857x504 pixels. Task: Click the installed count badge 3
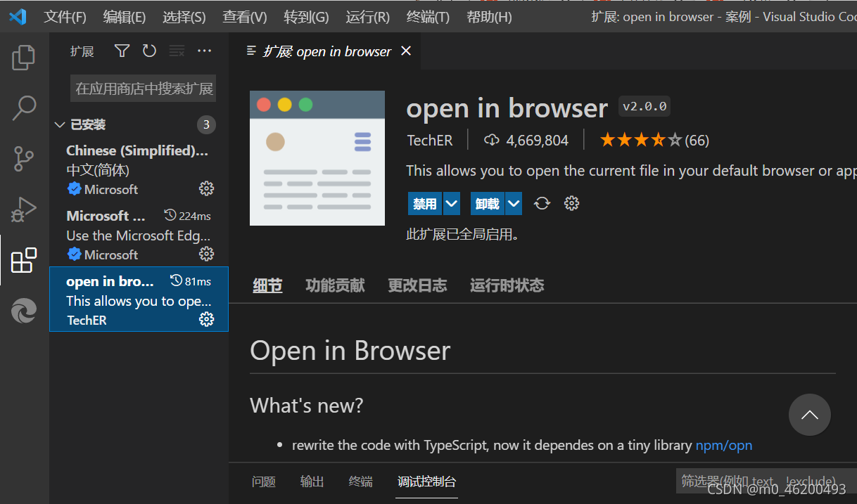tap(206, 124)
